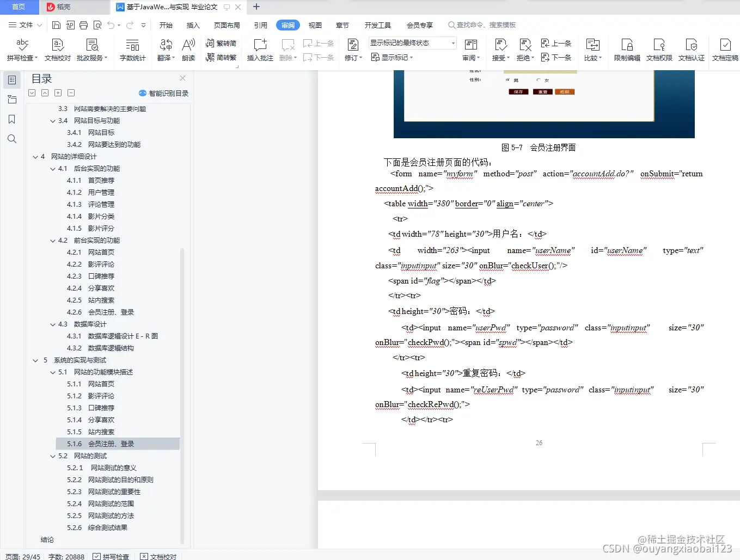
Task: Click expand-all plus box in 目录 panel
Action: coord(58,93)
